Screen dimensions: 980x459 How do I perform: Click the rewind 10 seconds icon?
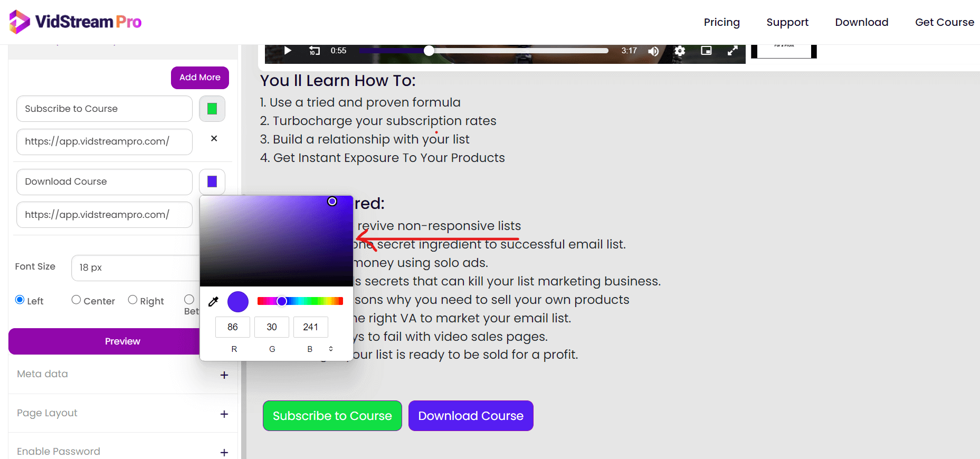click(x=315, y=51)
